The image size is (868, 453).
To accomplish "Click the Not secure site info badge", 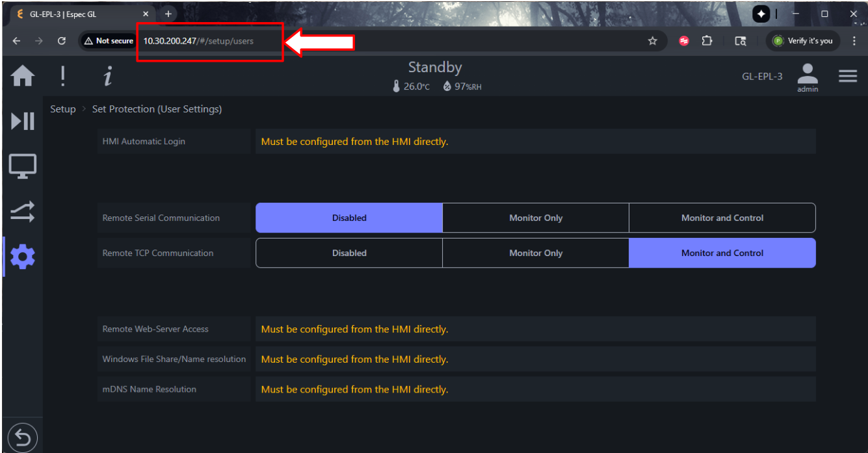I will tap(109, 41).
